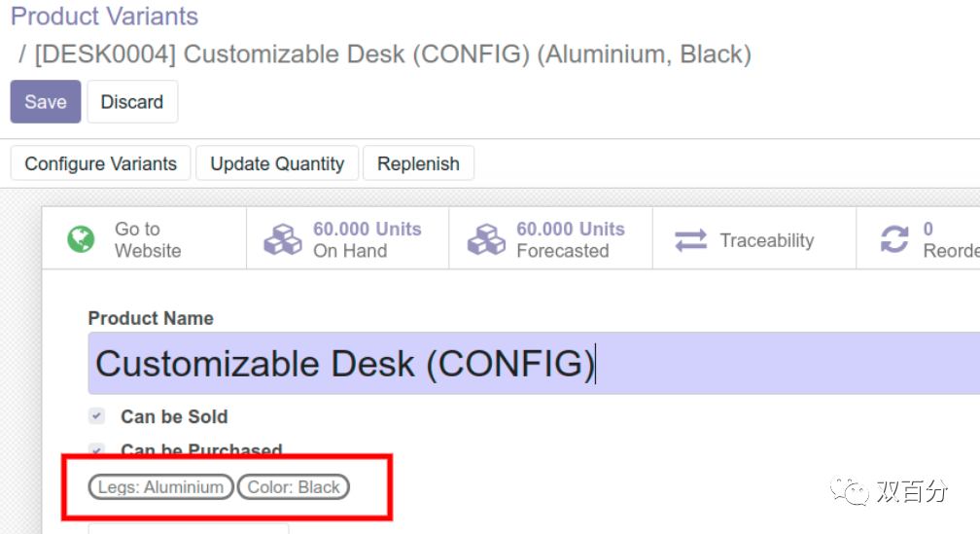Click the WeChat logo watermark icon
This screenshot has height=534, width=980.
[x=843, y=491]
